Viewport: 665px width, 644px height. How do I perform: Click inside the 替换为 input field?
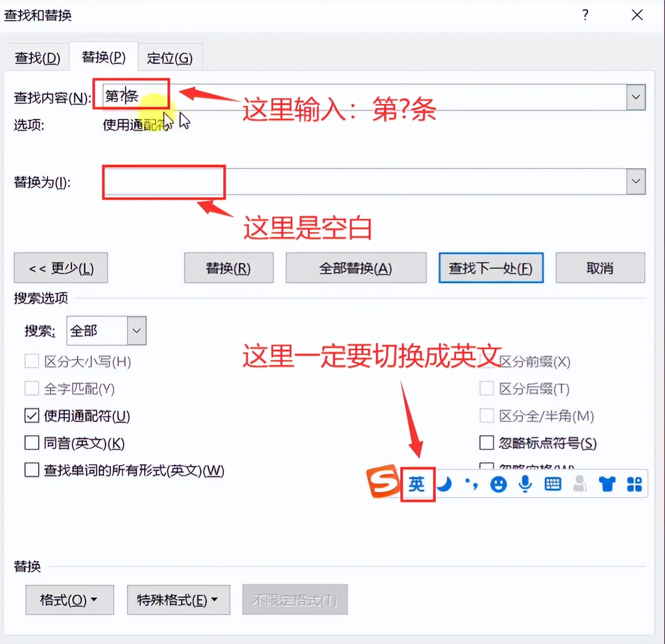pyautogui.click(x=364, y=181)
